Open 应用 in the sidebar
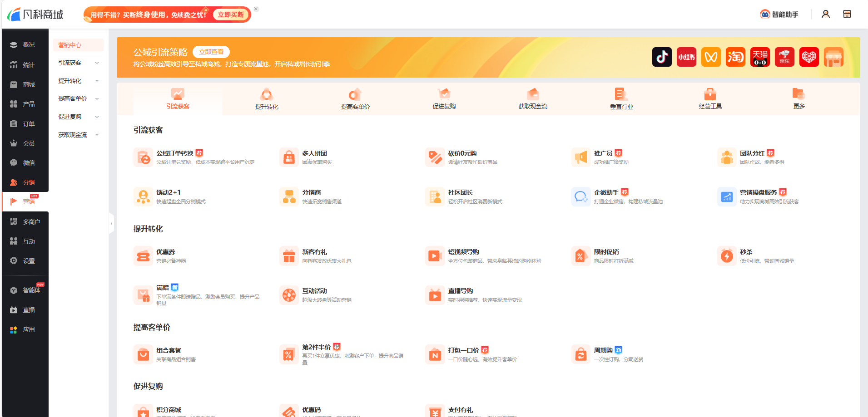 [25, 329]
